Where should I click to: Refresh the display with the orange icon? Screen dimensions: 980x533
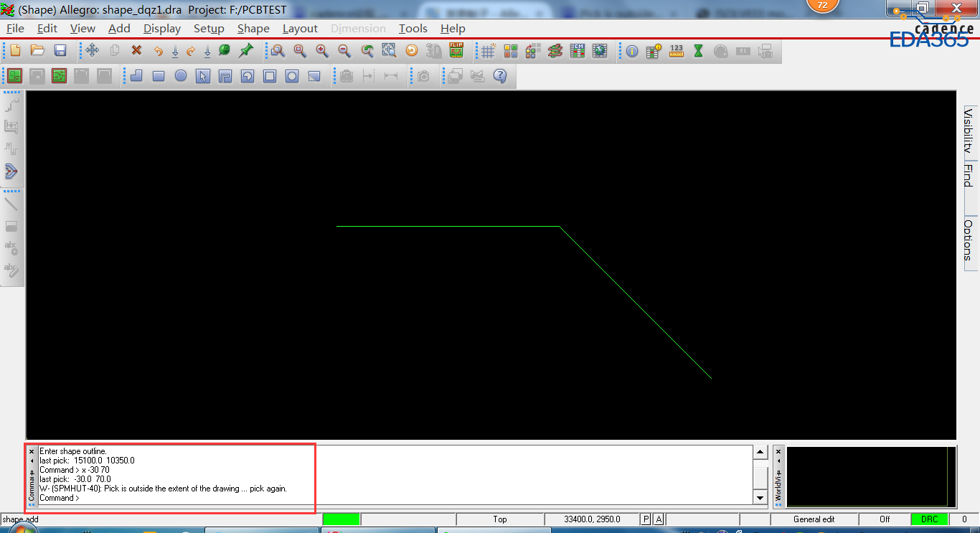point(411,51)
